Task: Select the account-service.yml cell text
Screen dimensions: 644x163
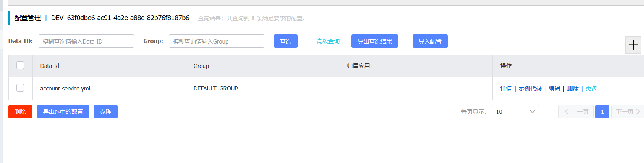Action: (x=65, y=88)
